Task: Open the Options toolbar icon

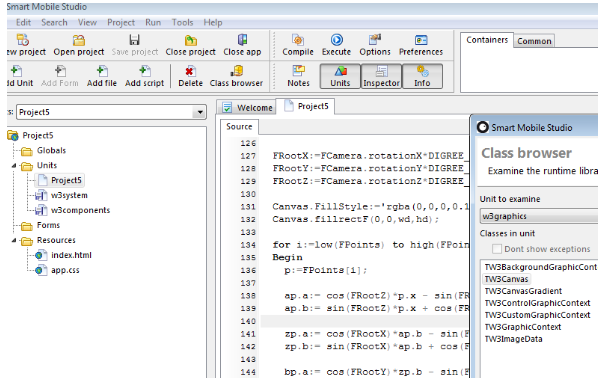Action: point(375,40)
